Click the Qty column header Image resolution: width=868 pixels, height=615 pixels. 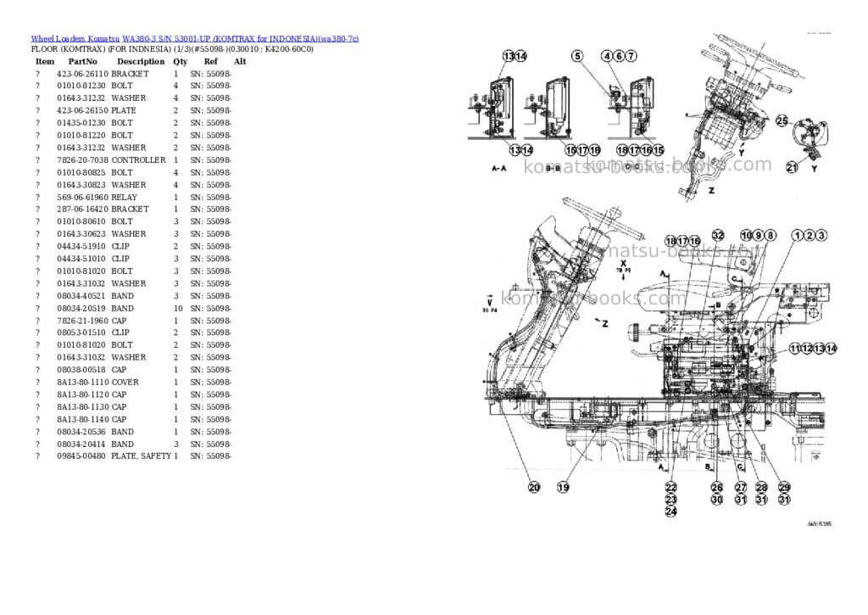(x=181, y=61)
